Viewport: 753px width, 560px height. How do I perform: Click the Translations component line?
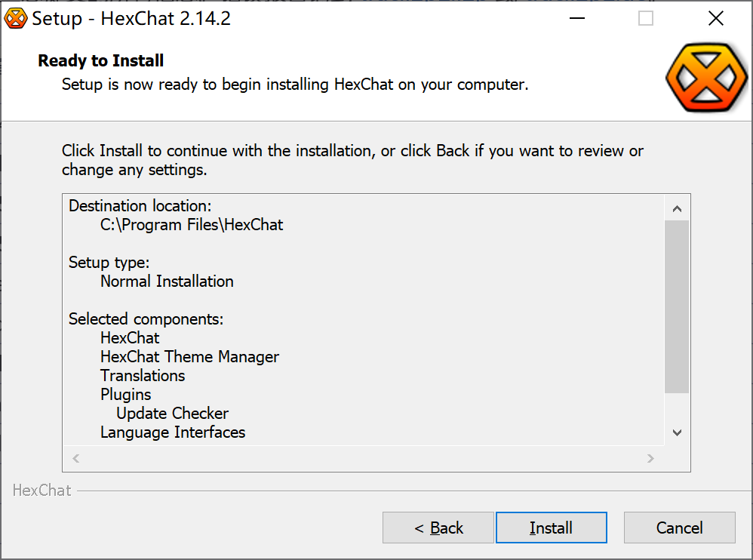(x=143, y=376)
